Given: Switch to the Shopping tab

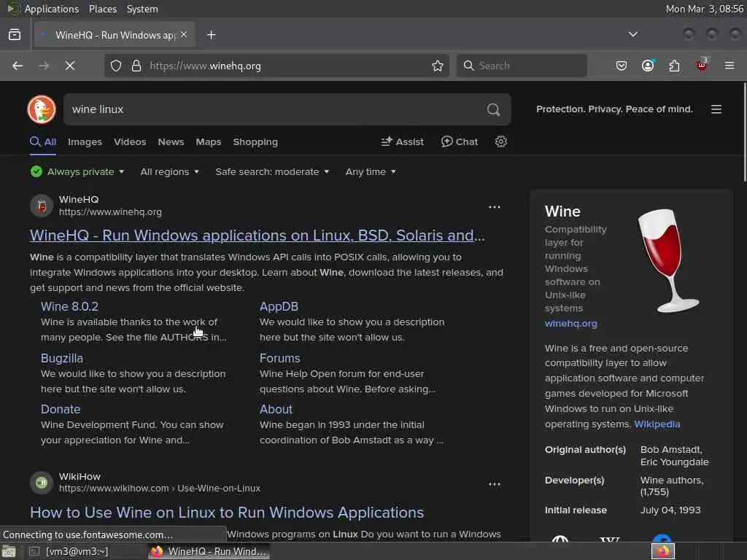Looking at the screenshot, I should pos(255,142).
